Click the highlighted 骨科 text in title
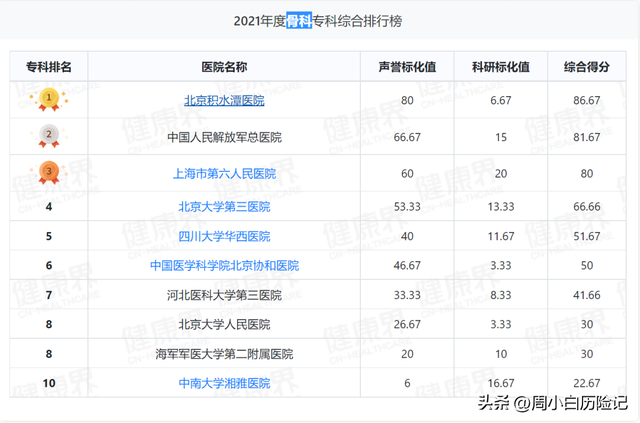The height and width of the screenshot is (423, 640). (299, 20)
